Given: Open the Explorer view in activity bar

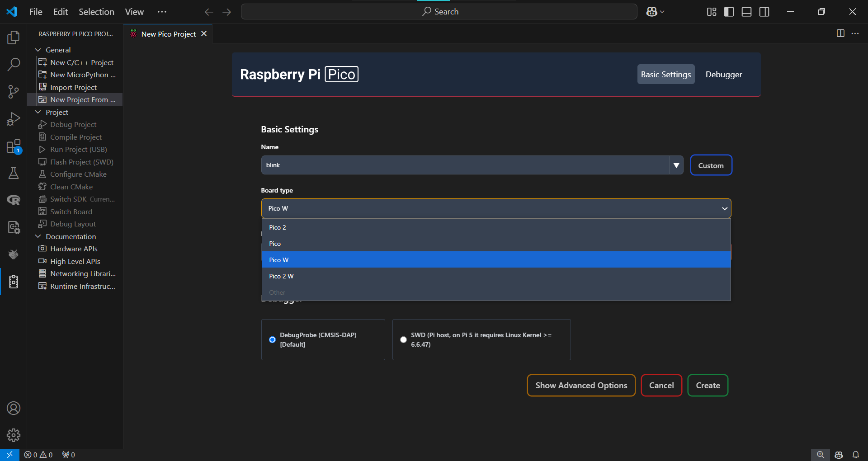Looking at the screenshot, I should click(x=14, y=38).
